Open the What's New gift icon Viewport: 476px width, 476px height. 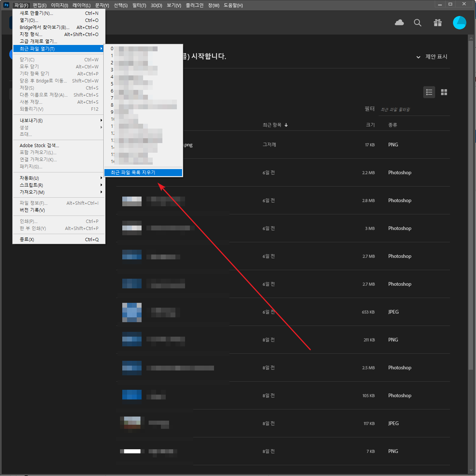438,23
